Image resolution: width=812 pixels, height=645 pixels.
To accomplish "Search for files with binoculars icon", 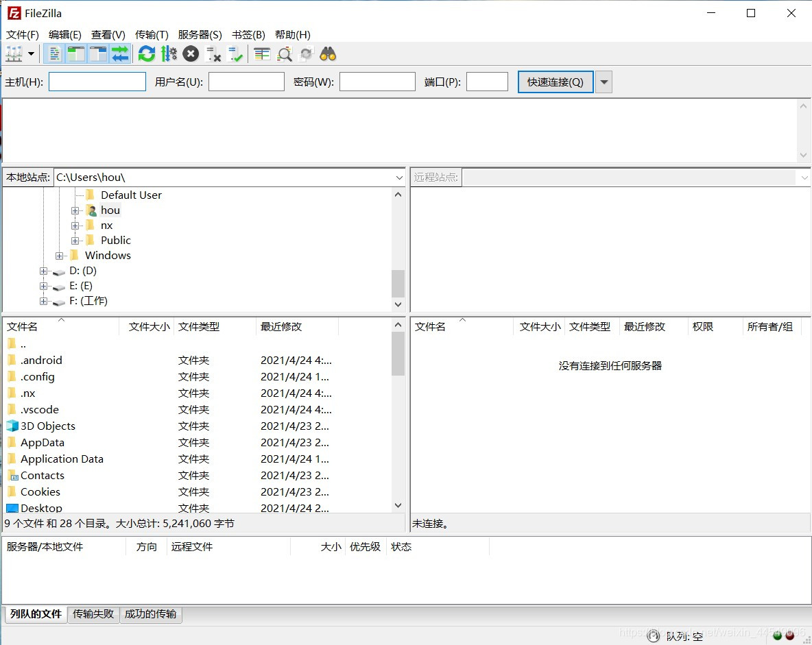I will click(x=328, y=54).
